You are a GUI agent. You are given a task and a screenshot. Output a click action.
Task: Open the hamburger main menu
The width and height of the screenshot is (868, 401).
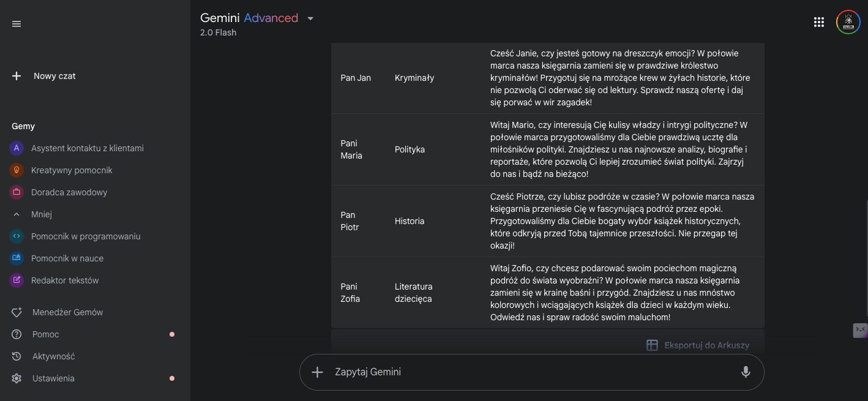pyautogui.click(x=17, y=24)
